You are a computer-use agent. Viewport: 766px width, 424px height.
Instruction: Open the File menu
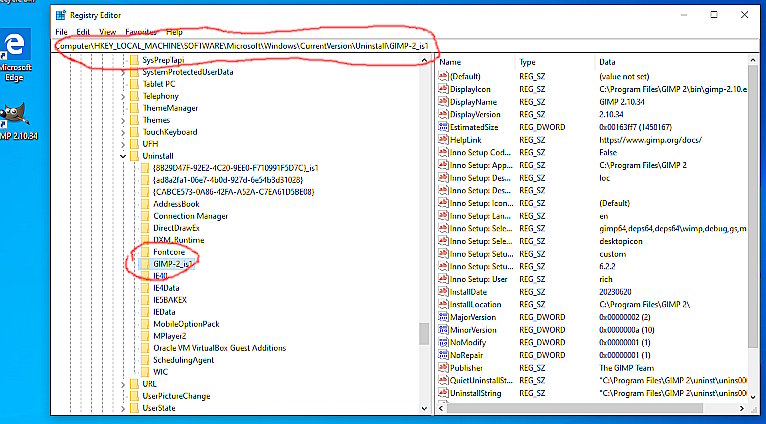[62, 32]
